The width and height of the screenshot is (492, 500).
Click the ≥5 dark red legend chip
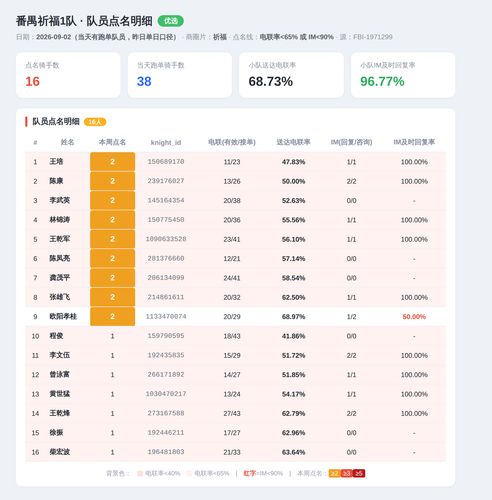click(359, 473)
